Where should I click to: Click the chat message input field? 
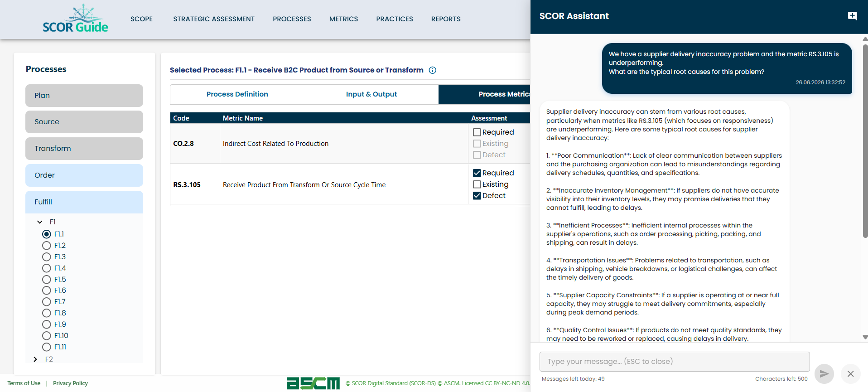click(x=675, y=362)
